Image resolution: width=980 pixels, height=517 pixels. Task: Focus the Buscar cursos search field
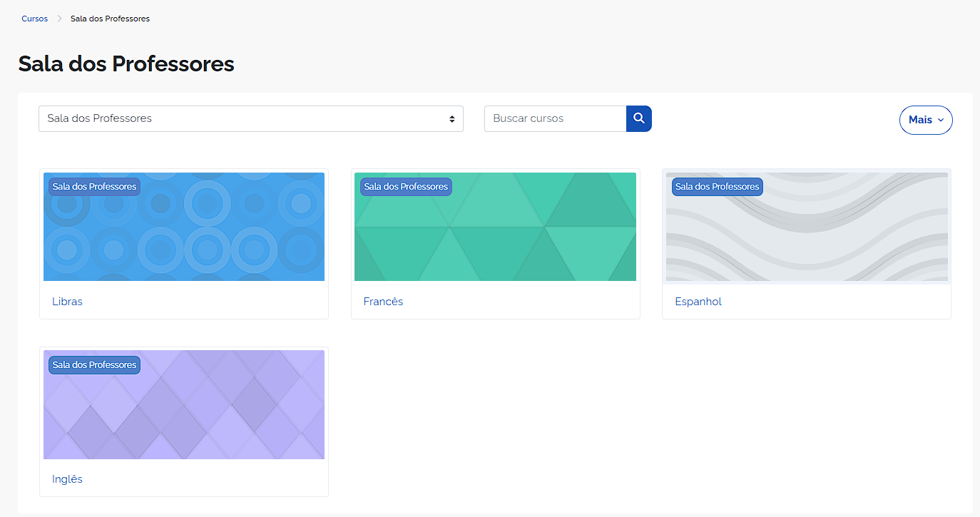555,118
